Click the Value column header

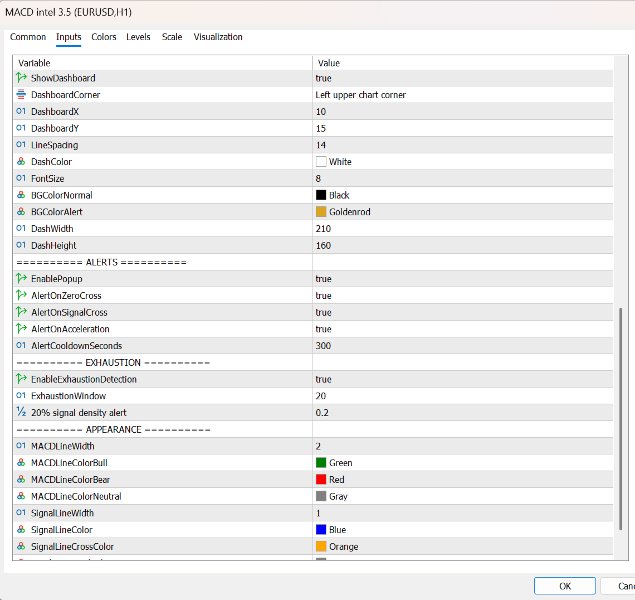pyautogui.click(x=463, y=63)
